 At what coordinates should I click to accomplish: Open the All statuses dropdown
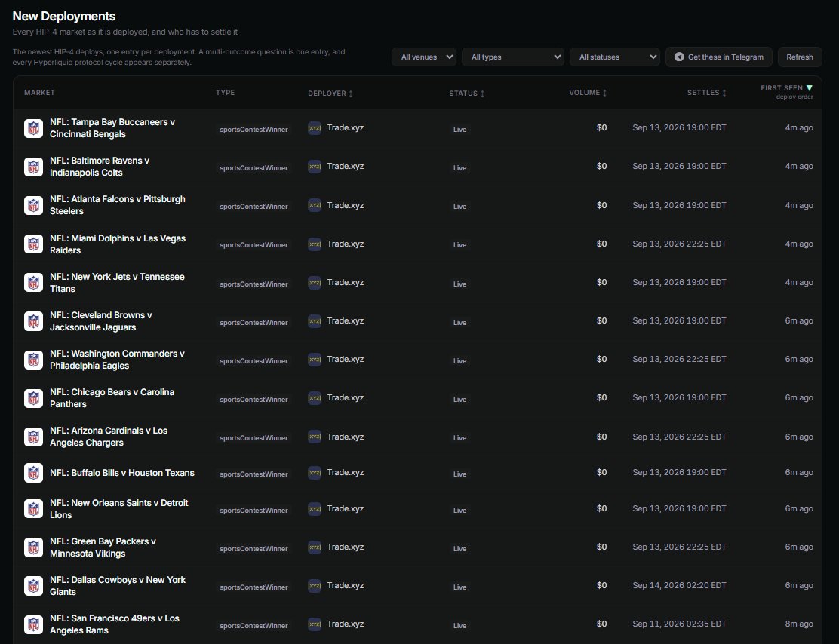615,57
